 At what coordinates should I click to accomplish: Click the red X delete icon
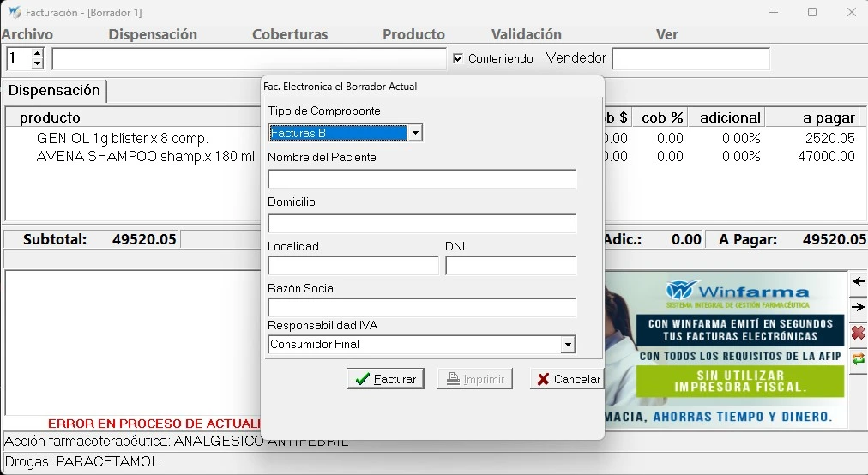coord(858,333)
